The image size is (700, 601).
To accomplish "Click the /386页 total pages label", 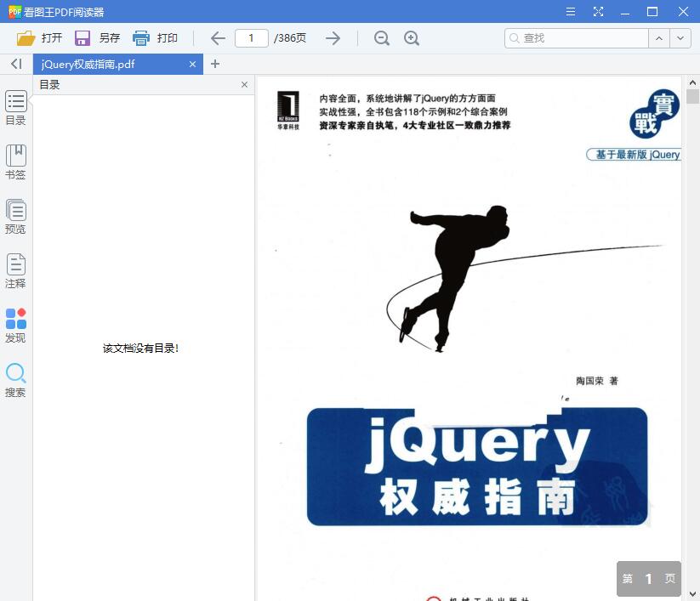I will [290, 38].
